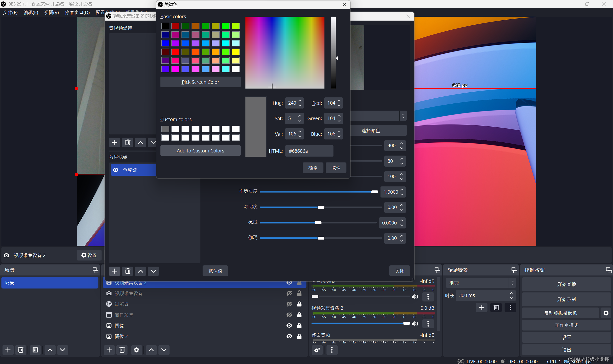Open virtual camera settings gear

[x=606, y=313]
